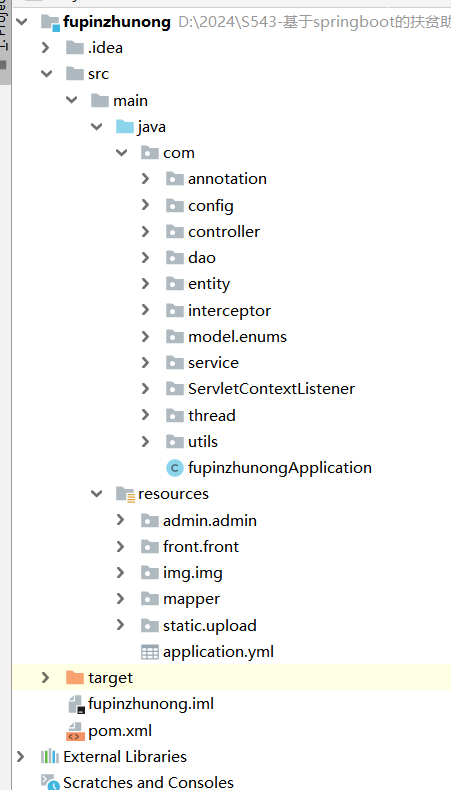Click the orange target folder icon
Viewport: 451px width, 790px height.
(x=75, y=678)
